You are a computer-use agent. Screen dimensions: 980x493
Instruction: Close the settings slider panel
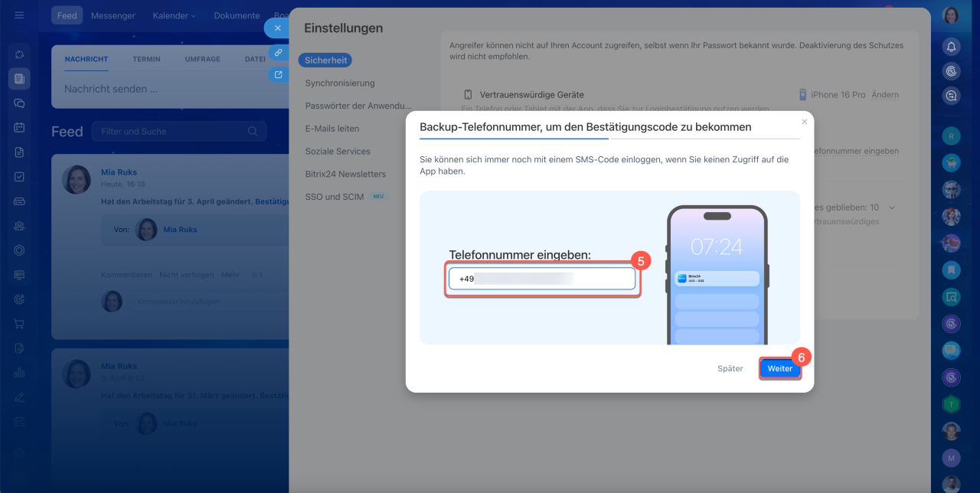point(277,28)
